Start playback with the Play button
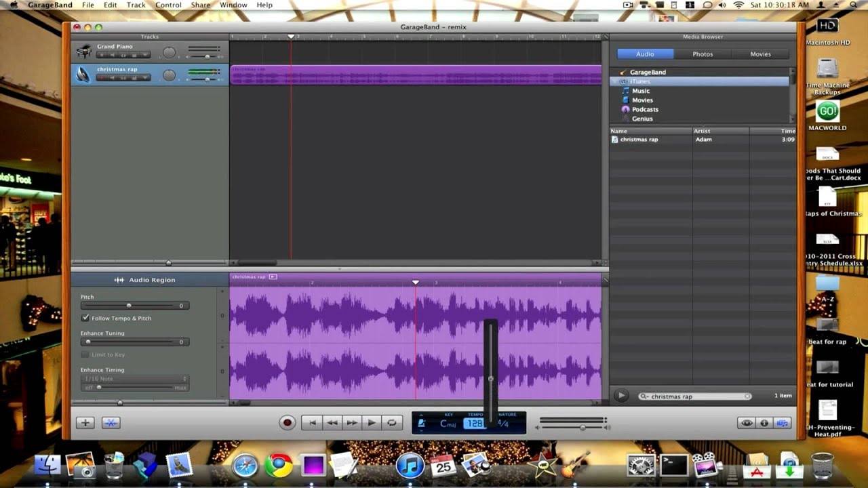The image size is (868, 488). [371, 422]
